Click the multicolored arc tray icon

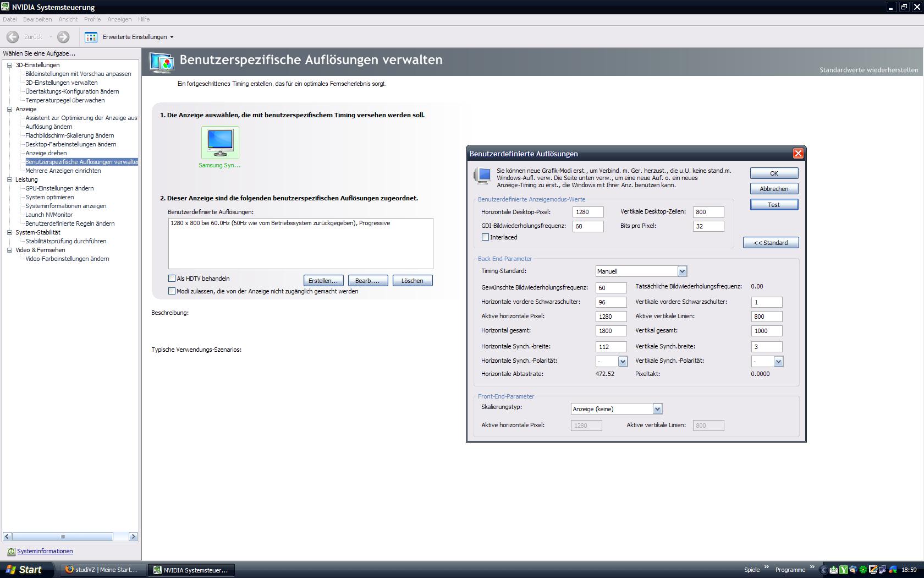893,570
